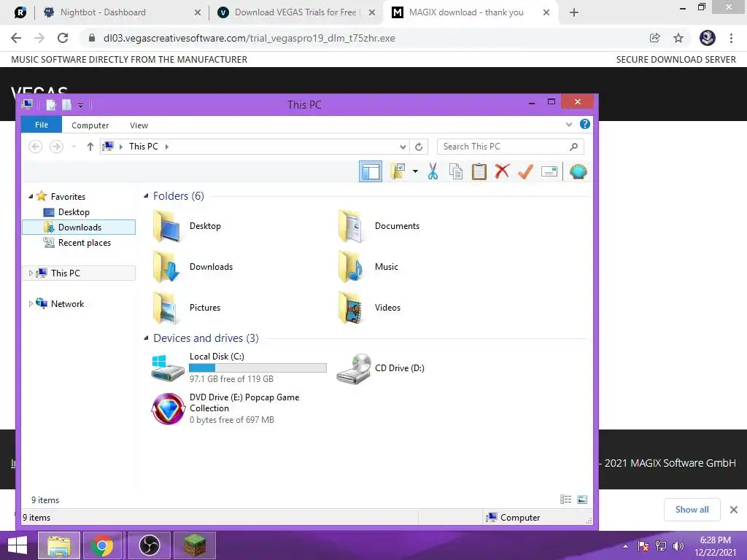Viewport: 747px width, 560px height.
Task: Switch to Nightbot Dashboard Chrome tab
Action: (x=120, y=12)
